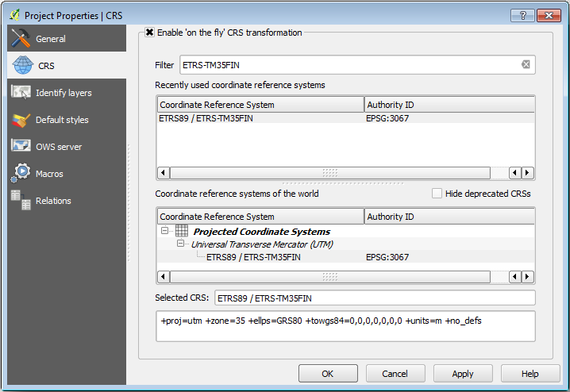
Task: Click the OK button
Action: tap(327, 374)
